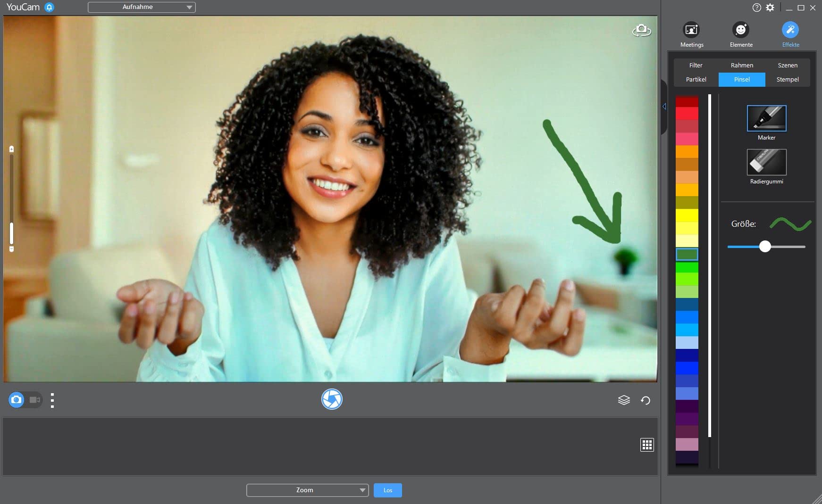The height and width of the screenshot is (504, 822).
Task: Click the zoom in plus on vertical slider
Action: point(12,149)
